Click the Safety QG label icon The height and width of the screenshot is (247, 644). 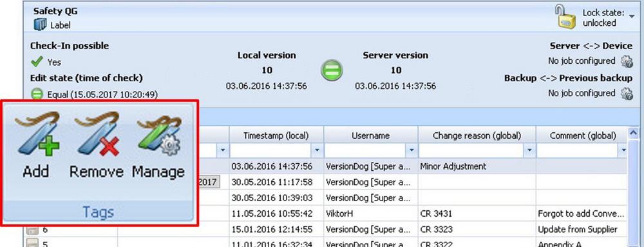(x=40, y=25)
